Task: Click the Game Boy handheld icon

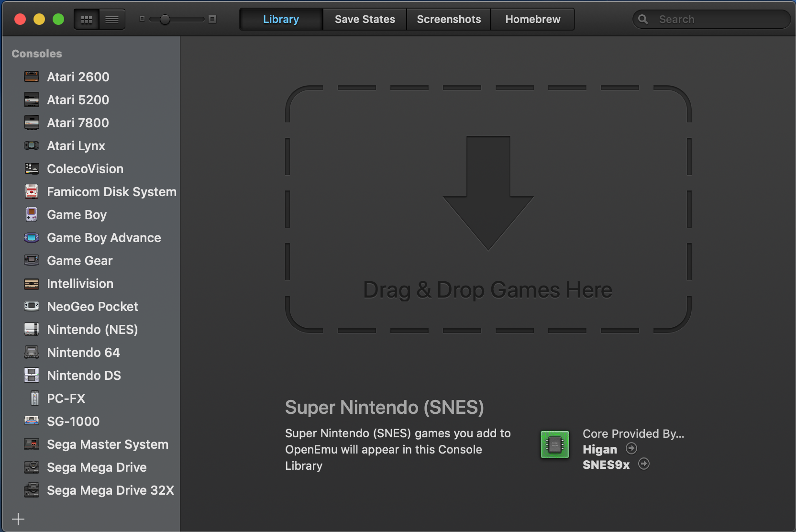Action: coord(32,214)
